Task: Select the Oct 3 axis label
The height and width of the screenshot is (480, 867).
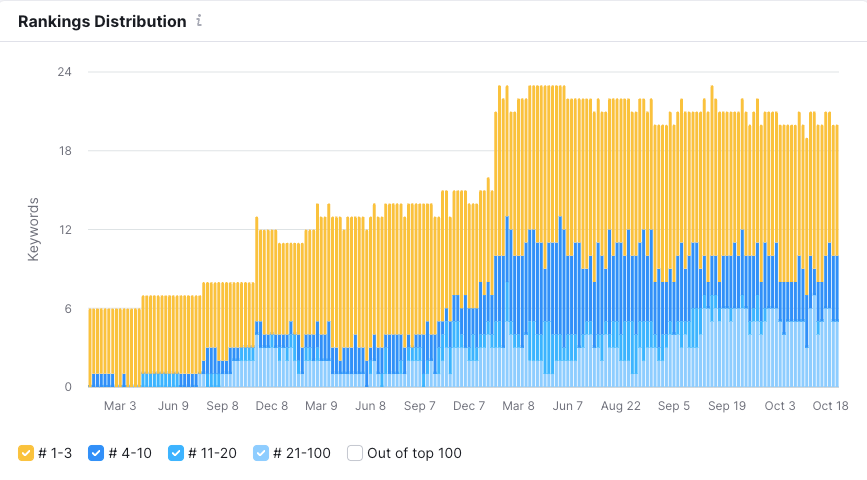Action: (x=780, y=406)
